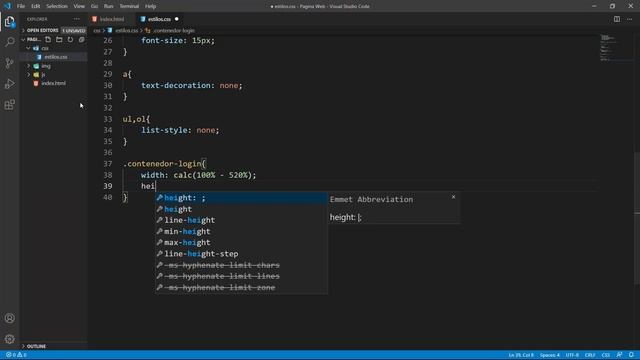This screenshot has height=360, width=640.
Task: Click the VS Code logo icon
Action: pyautogui.click(x=7, y=6)
